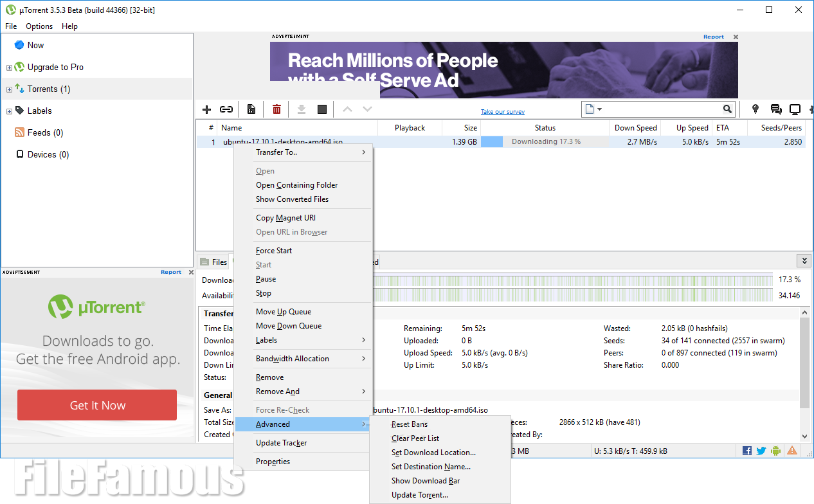Screen dimensions: 814x504
Task: Click the monitor Remote icon in the toolbar
Action: click(x=795, y=109)
